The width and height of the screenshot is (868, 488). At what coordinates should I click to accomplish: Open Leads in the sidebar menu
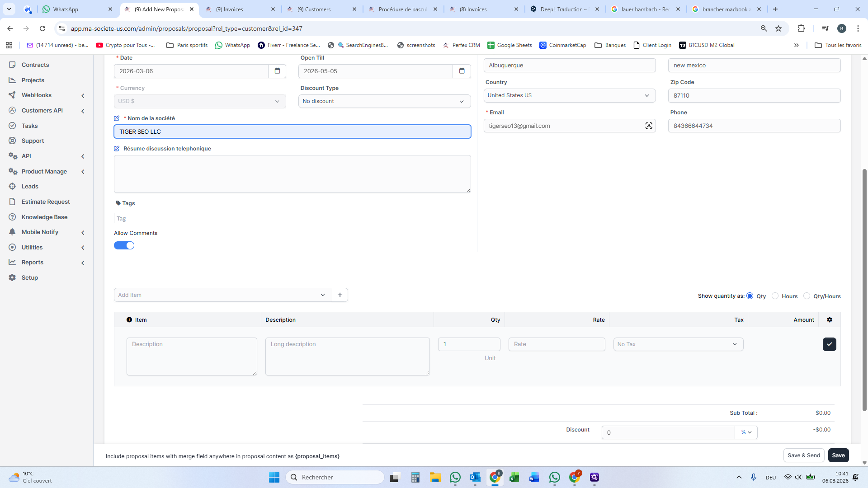(30, 187)
